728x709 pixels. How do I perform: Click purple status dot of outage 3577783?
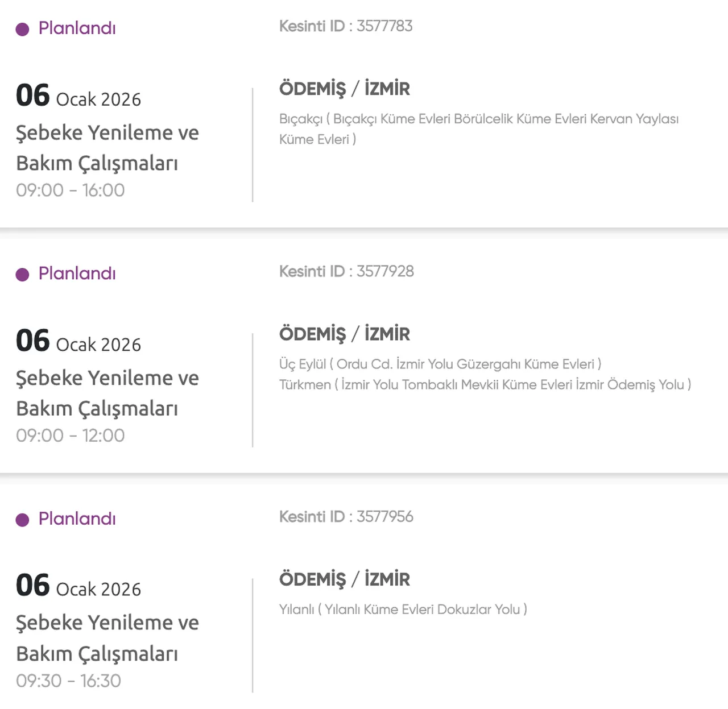pos(22,29)
